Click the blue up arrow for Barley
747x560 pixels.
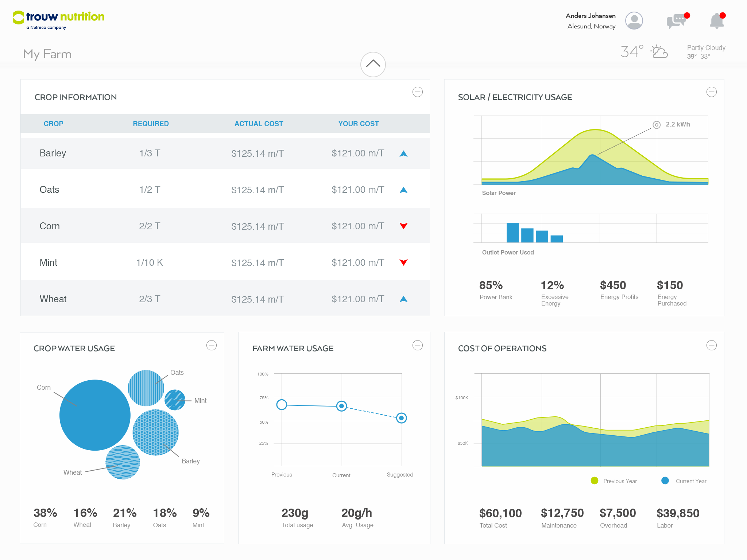pos(403,153)
